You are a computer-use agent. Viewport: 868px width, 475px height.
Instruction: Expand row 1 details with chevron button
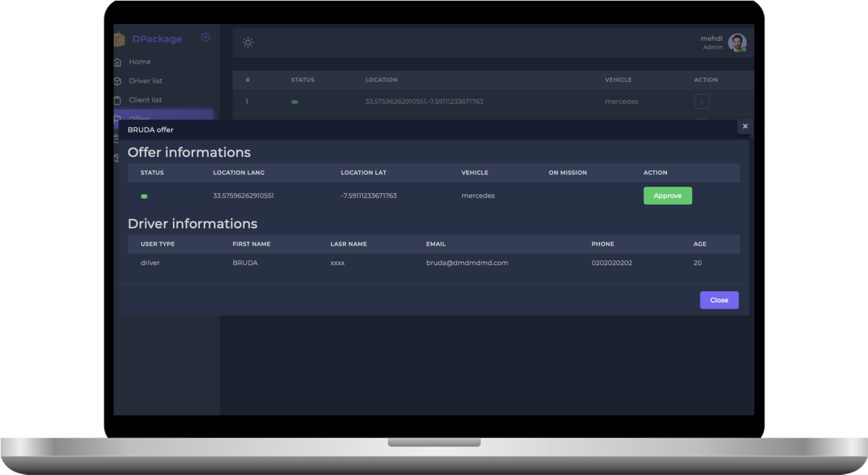702,101
